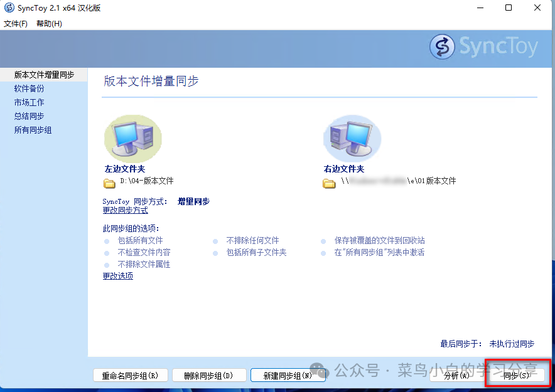Select 市场工作 folder pair
The height and width of the screenshot is (392, 555).
tap(29, 102)
